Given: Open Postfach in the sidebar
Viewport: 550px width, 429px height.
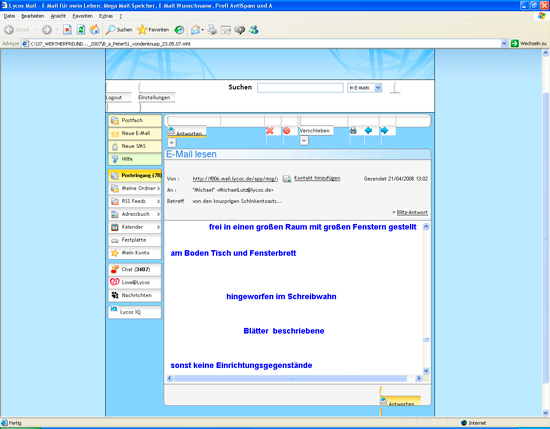Looking at the screenshot, I should point(135,120).
